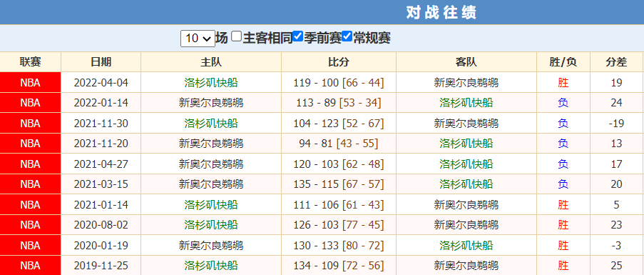The width and height of the screenshot is (644, 275).
Task: Click point difference 13
Action: (x=616, y=144)
